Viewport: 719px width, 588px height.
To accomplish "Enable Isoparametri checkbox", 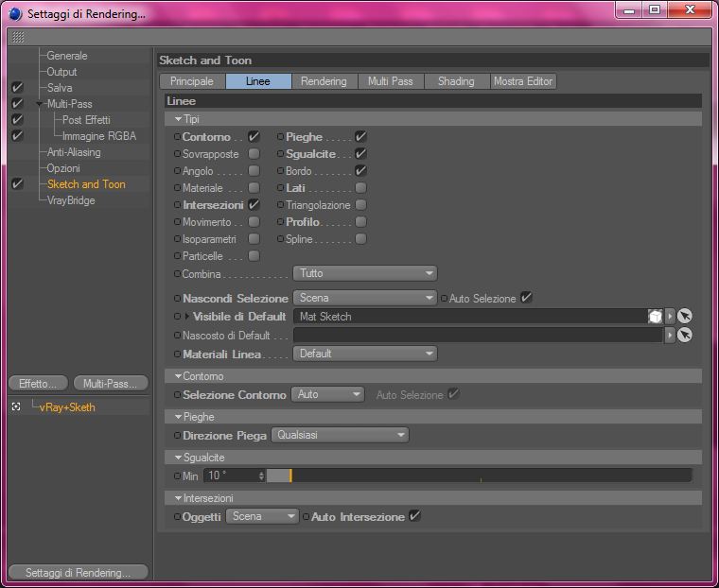I will pyautogui.click(x=254, y=238).
